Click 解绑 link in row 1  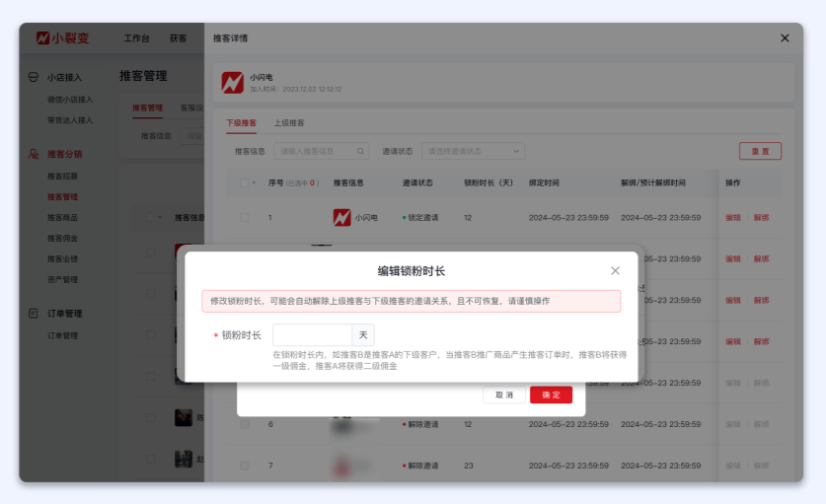tap(761, 218)
